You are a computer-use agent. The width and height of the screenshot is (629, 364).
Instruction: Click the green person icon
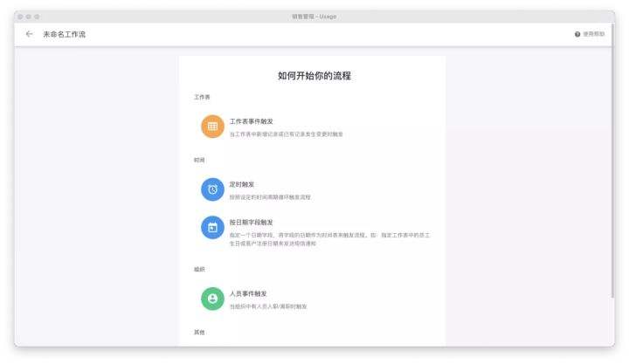coord(212,299)
